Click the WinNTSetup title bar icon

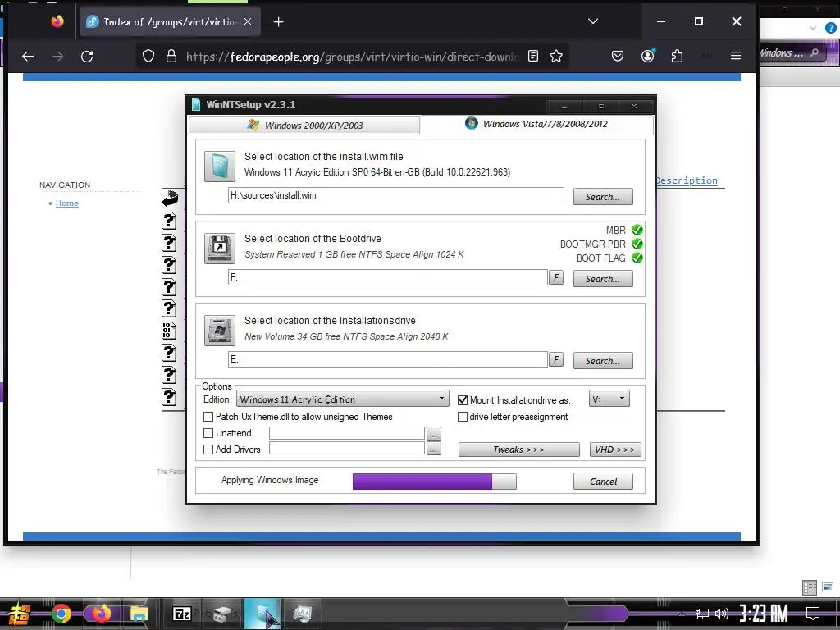click(x=196, y=104)
